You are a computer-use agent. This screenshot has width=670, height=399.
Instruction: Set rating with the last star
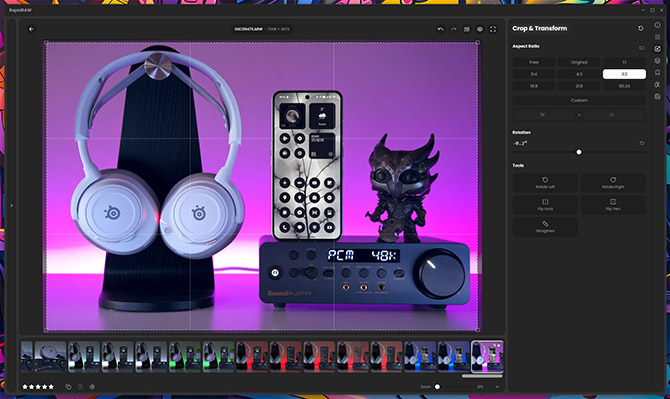click(x=51, y=387)
